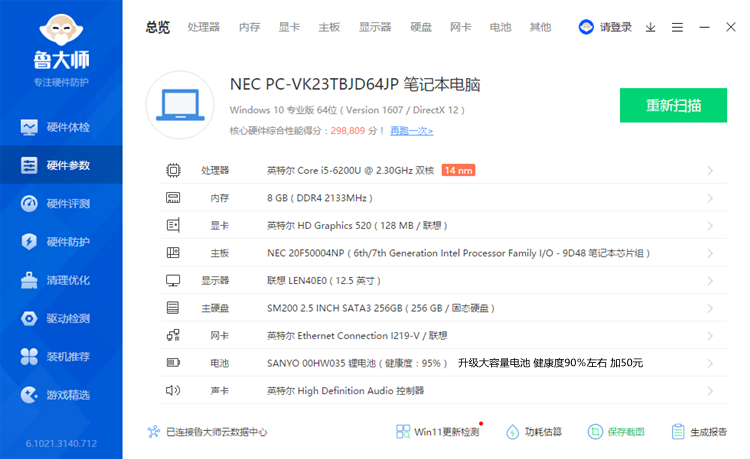This screenshot has width=750, height=459.
Task: Click the 再跑一次> link
Action: (412, 131)
